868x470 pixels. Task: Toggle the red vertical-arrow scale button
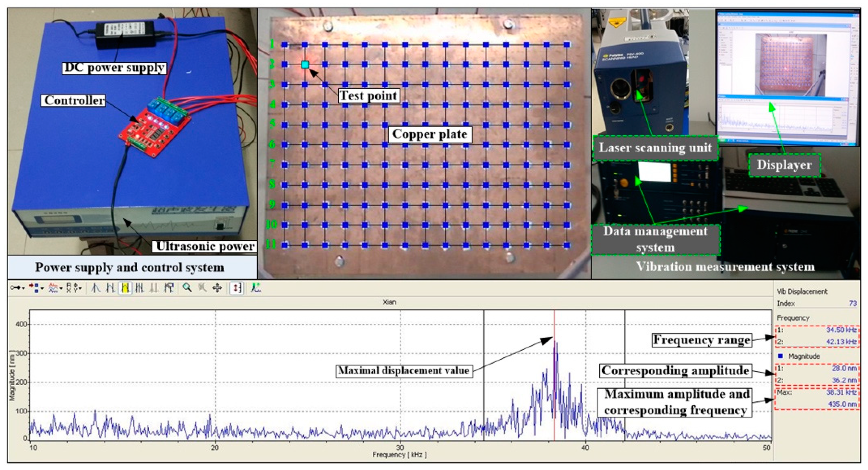237,288
